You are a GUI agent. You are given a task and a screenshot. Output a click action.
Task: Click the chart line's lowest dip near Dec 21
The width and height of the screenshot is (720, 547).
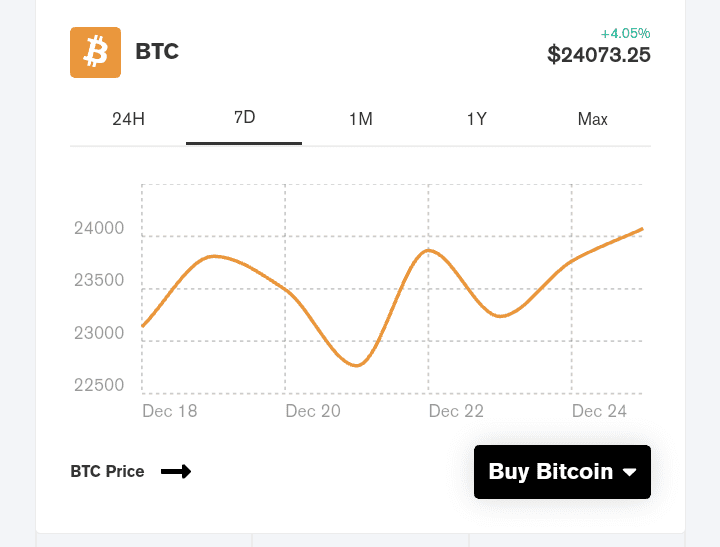click(x=357, y=366)
